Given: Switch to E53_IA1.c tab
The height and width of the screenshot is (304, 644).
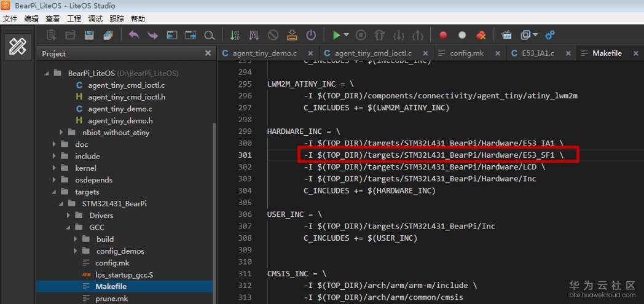Looking at the screenshot, I should point(538,53).
